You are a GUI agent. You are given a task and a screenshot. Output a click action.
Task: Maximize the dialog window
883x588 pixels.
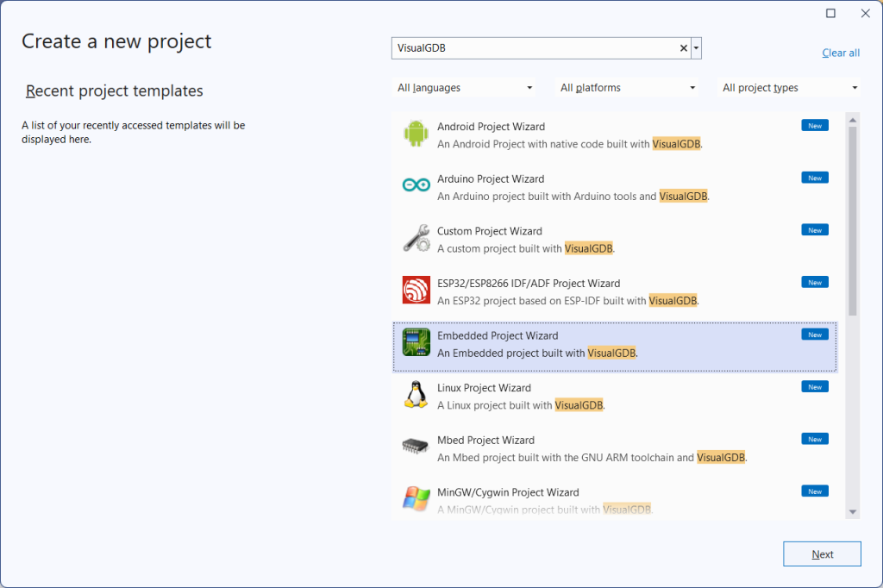[830, 13]
